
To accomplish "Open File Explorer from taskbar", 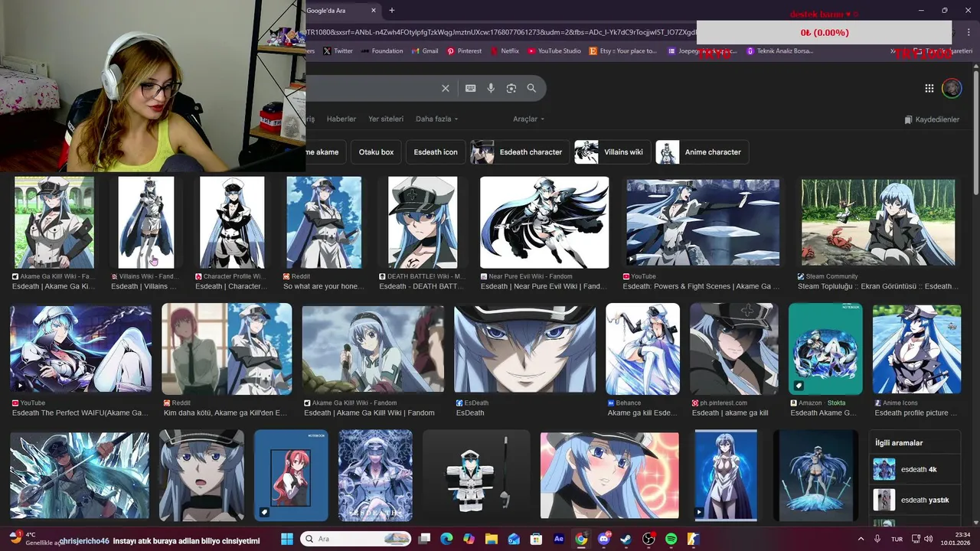I will coord(492,539).
